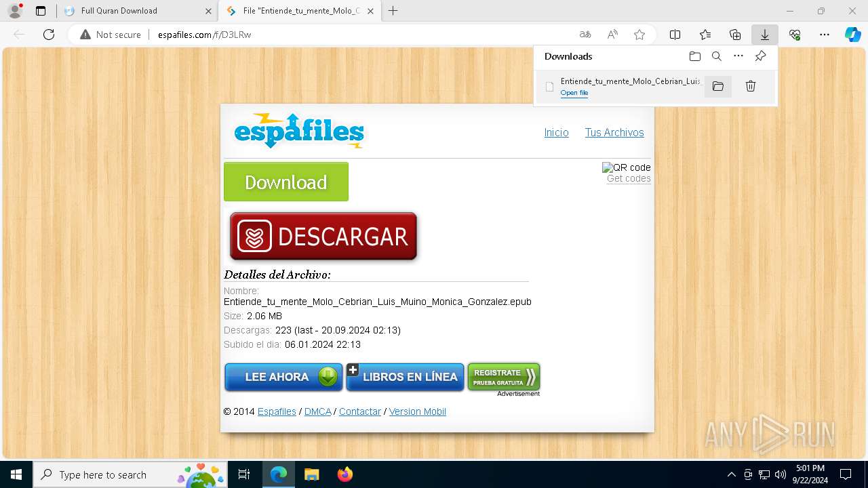The height and width of the screenshot is (488, 868).
Task: Select the epub file name text
Action: point(378,302)
